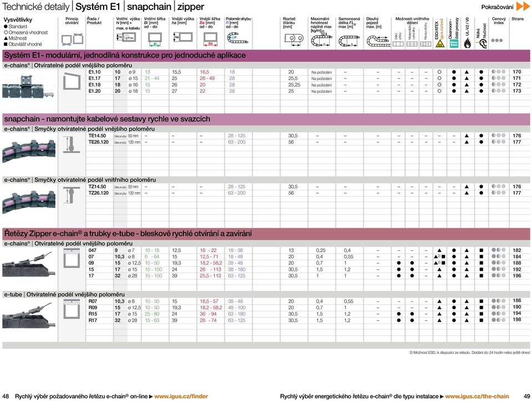Image resolution: width=532 pixels, height=401 pixels.
Task: Click product name "E1.20"
Action: (95, 91)
